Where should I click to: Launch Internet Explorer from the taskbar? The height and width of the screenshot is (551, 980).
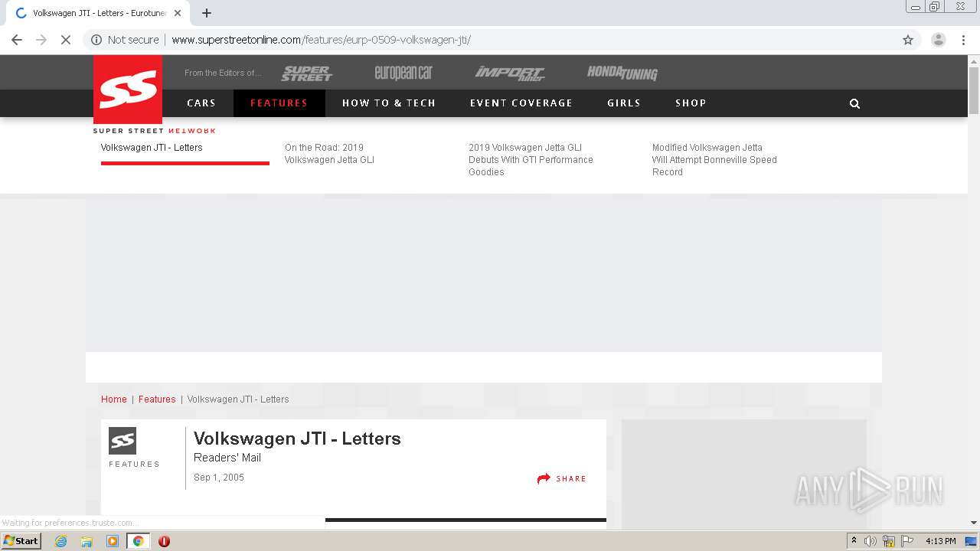click(x=61, y=541)
